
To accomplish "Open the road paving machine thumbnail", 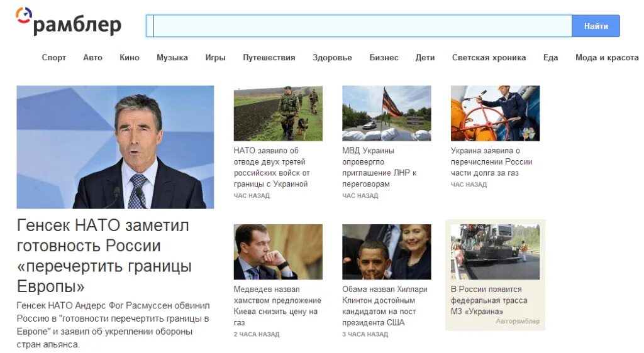I will click(495, 252).
